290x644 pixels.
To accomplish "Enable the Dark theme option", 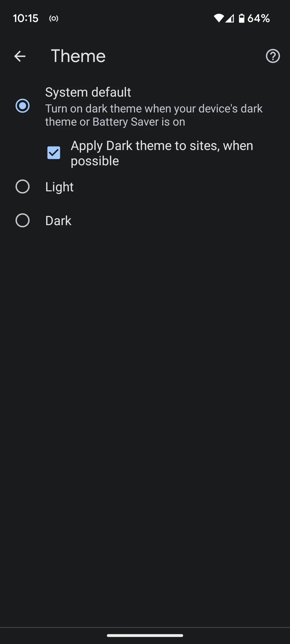I will point(23,220).
